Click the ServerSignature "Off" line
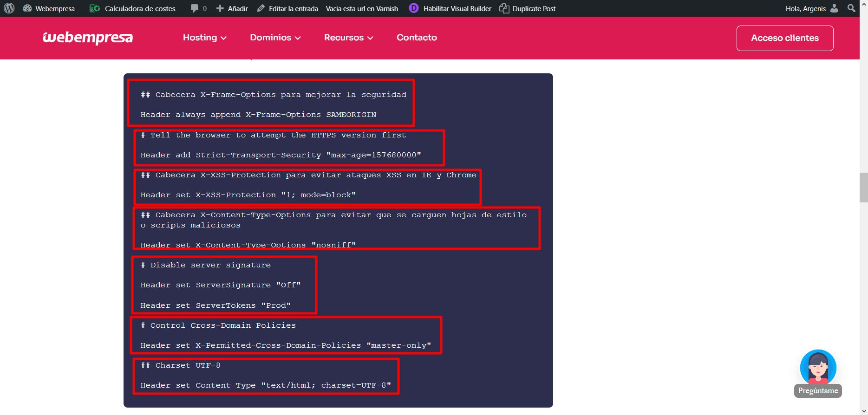The width and height of the screenshot is (868, 415). point(221,285)
